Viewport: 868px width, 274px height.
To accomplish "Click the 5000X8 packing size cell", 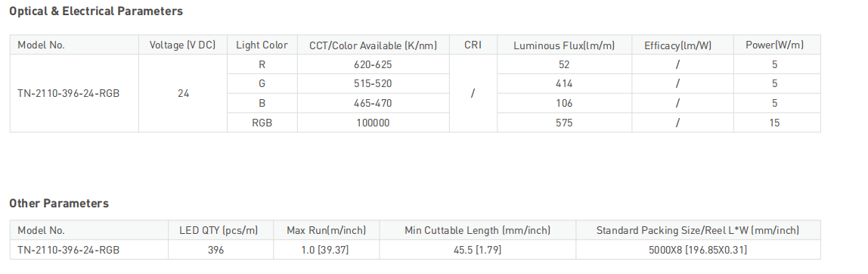I will point(697,250).
